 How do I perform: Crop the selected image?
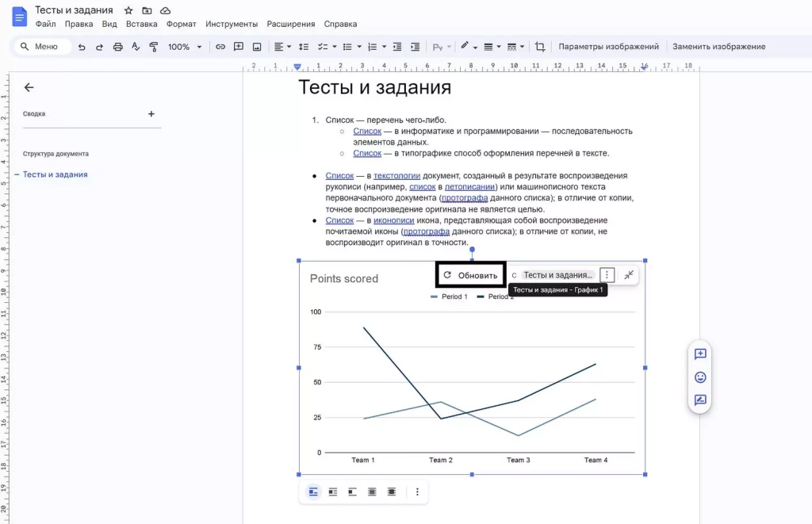pyautogui.click(x=540, y=47)
